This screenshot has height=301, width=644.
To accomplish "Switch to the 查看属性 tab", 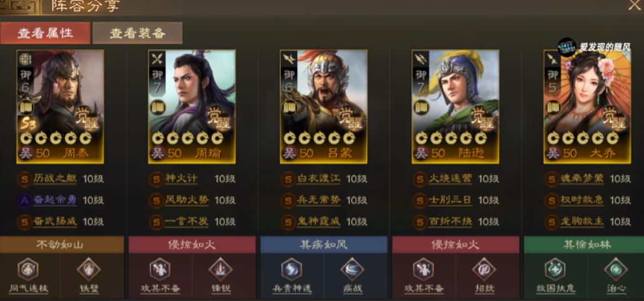I will tap(45, 33).
